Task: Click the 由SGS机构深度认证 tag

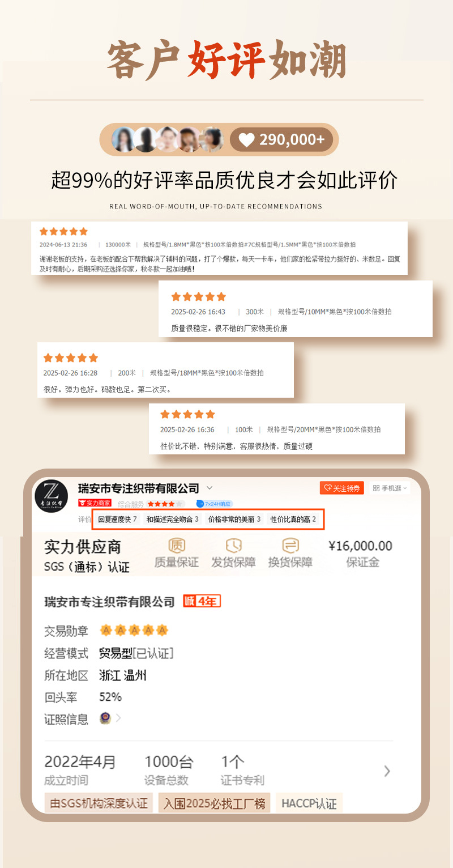Action: pyautogui.click(x=99, y=803)
